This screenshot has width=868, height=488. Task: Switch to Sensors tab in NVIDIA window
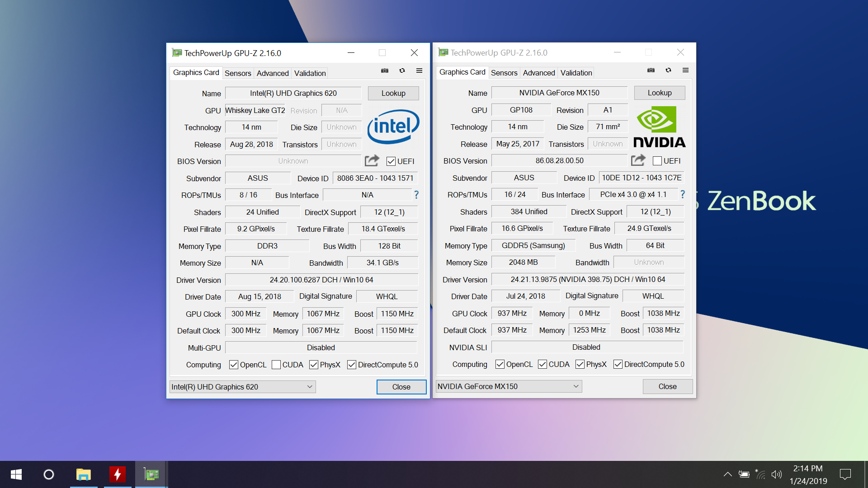(504, 73)
